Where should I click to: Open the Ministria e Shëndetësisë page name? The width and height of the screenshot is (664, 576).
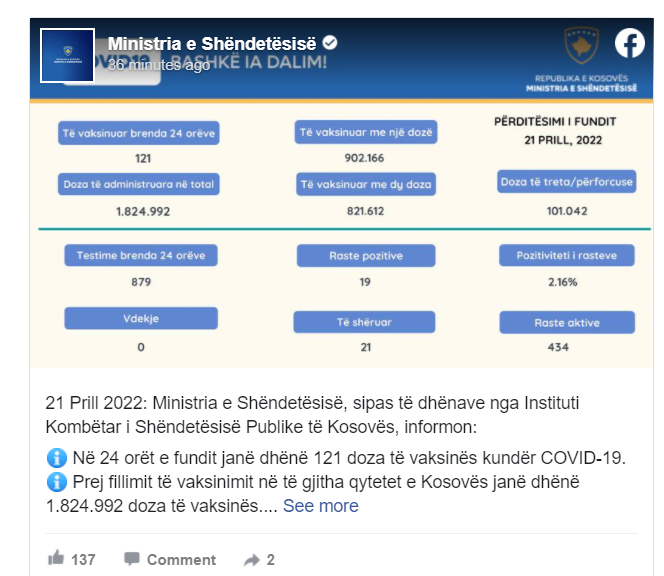211,44
